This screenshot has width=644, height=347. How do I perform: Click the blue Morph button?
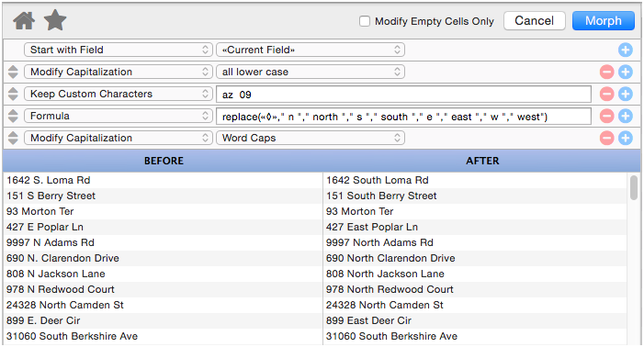pyautogui.click(x=604, y=20)
